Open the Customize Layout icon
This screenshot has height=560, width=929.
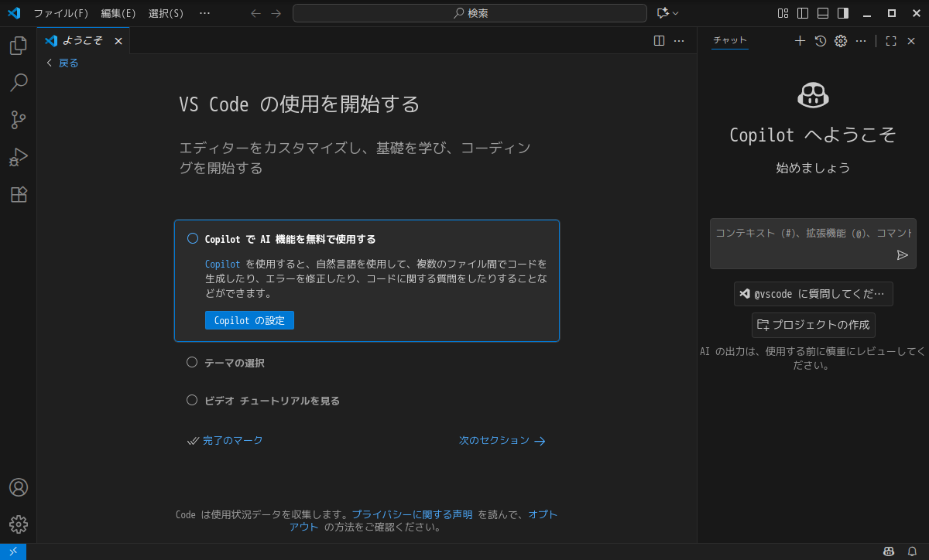tap(783, 13)
